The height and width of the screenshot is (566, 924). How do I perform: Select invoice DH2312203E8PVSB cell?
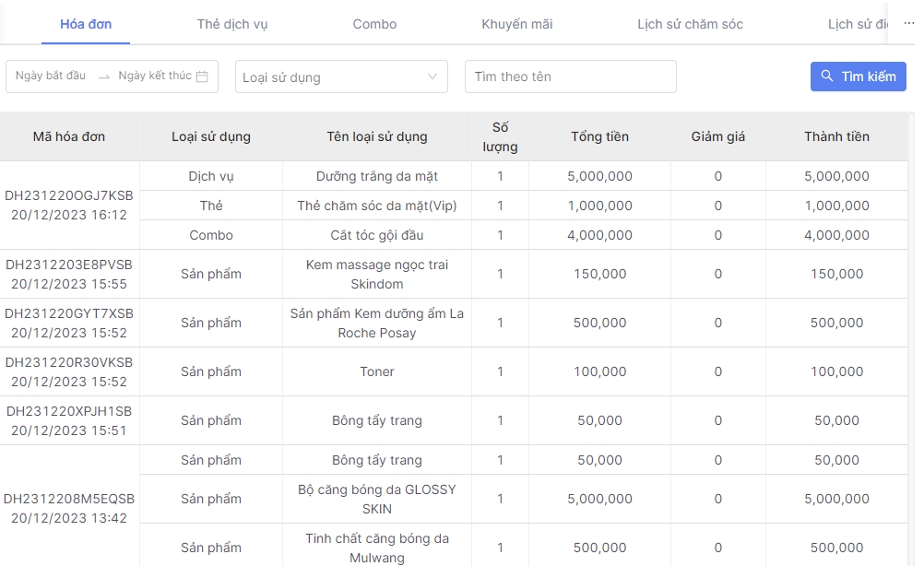69,265
